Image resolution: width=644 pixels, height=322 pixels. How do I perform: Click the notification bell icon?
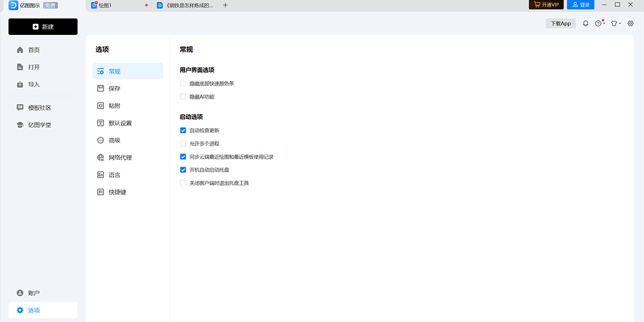[586, 24]
